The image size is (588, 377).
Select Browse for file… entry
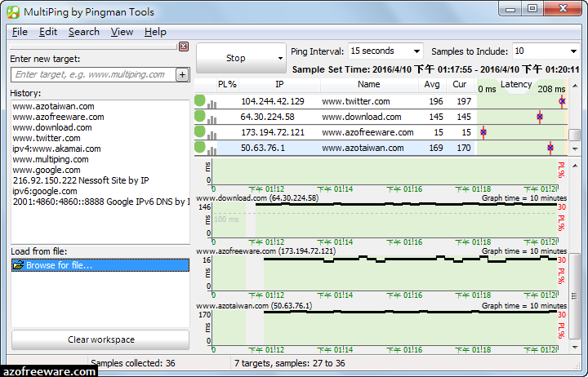pos(100,265)
